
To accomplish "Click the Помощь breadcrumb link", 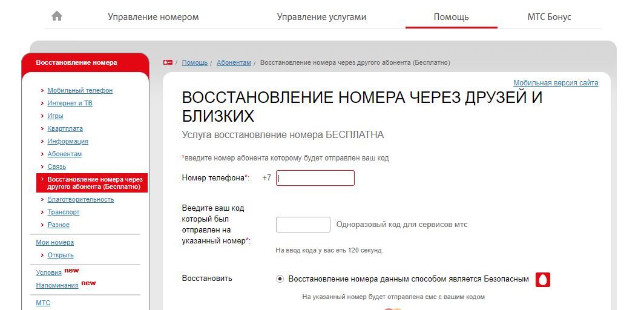I will tap(195, 62).
